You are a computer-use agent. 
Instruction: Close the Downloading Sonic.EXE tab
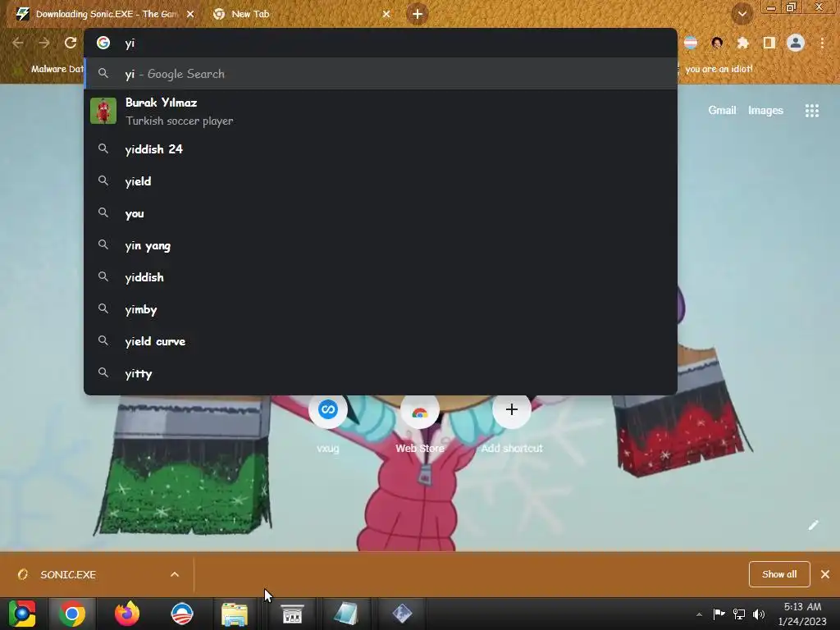click(x=190, y=14)
